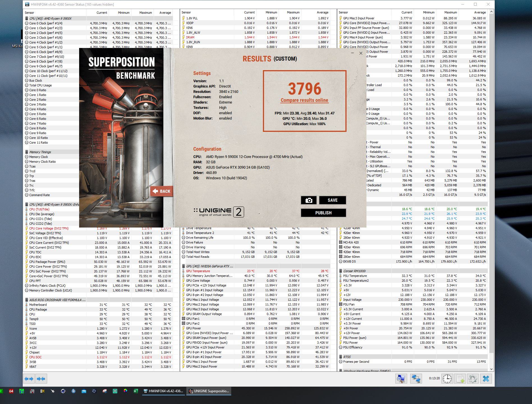Select the 'VBAT' sensor row
Screen dimensions: 532x404
tap(98, 367)
